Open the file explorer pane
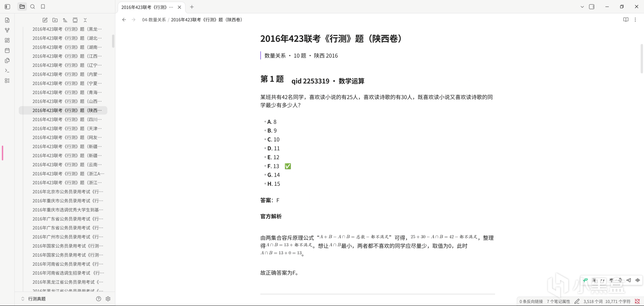The height and width of the screenshot is (306, 644). click(x=22, y=7)
